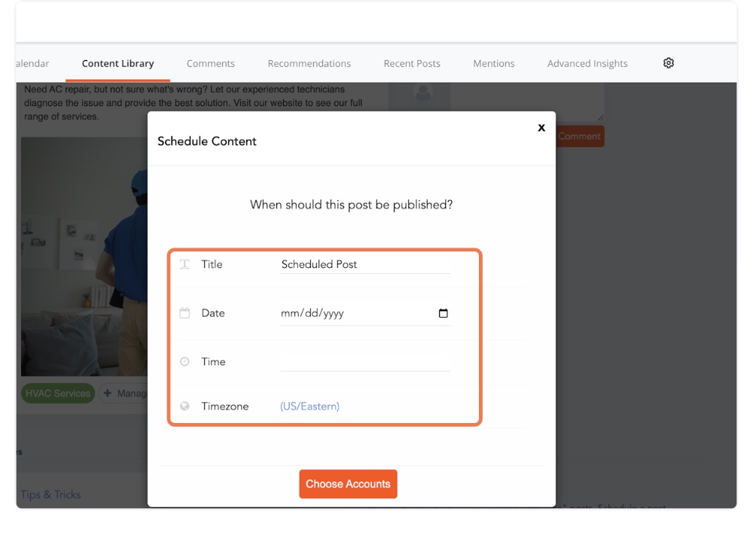This screenshot has height=551, width=756.
Task: Go to the Recent Posts tab
Action: (x=412, y=64)
